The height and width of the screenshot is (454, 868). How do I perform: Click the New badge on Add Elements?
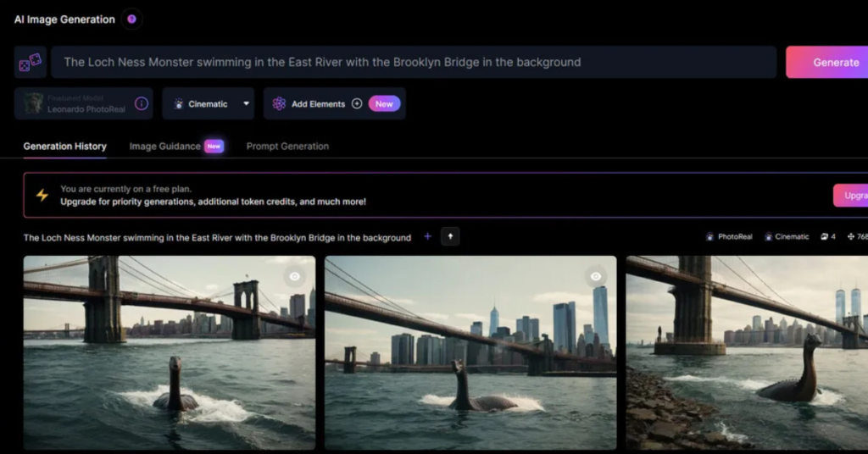384,103
